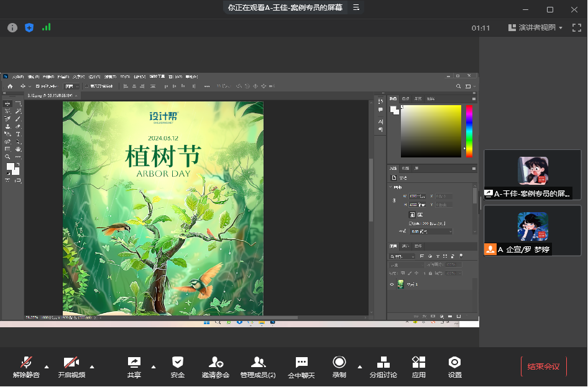Expand recording options arrow beside 录制
Viewport: 588px width, 387px height.
(x=360, y=366)
